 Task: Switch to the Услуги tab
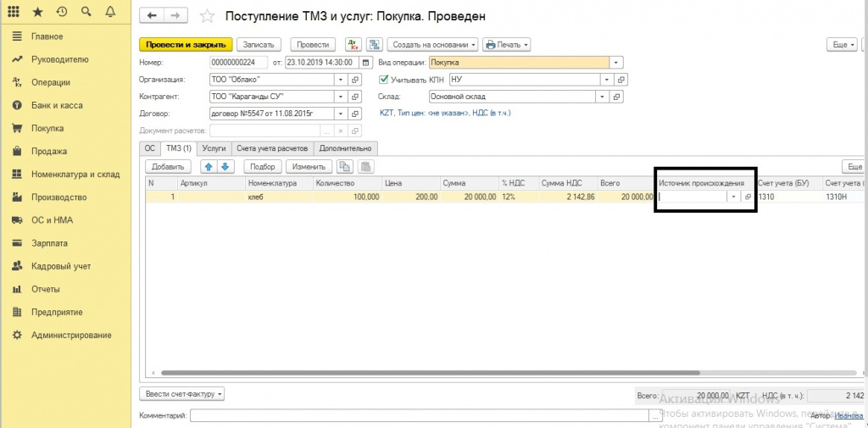(x=214, y=148)
